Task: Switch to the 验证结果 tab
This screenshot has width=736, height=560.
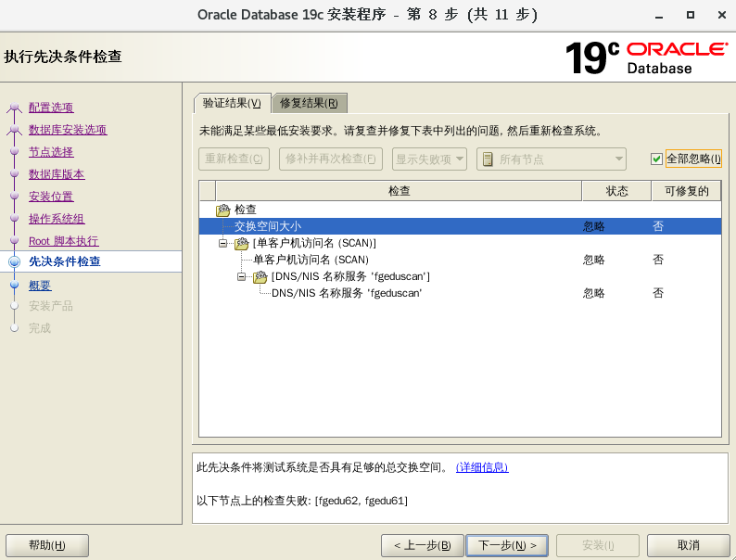Action: pos(232,103)
